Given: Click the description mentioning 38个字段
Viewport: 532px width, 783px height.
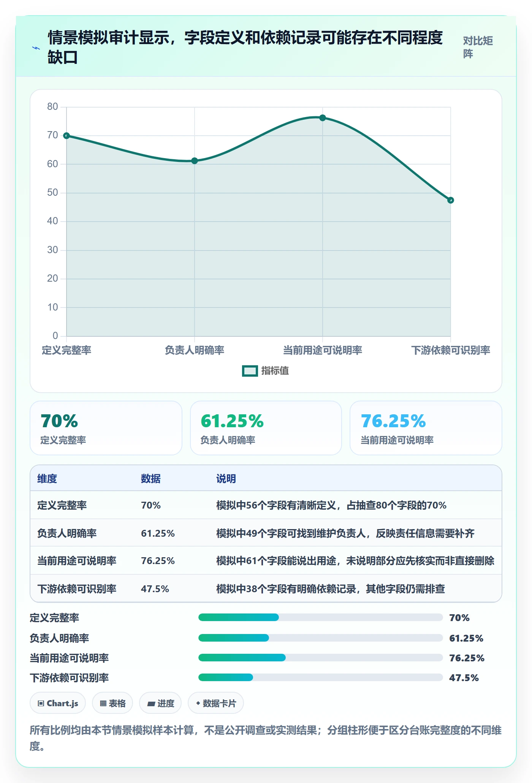Looking at the screenshot, I should [x=331, y=589].
